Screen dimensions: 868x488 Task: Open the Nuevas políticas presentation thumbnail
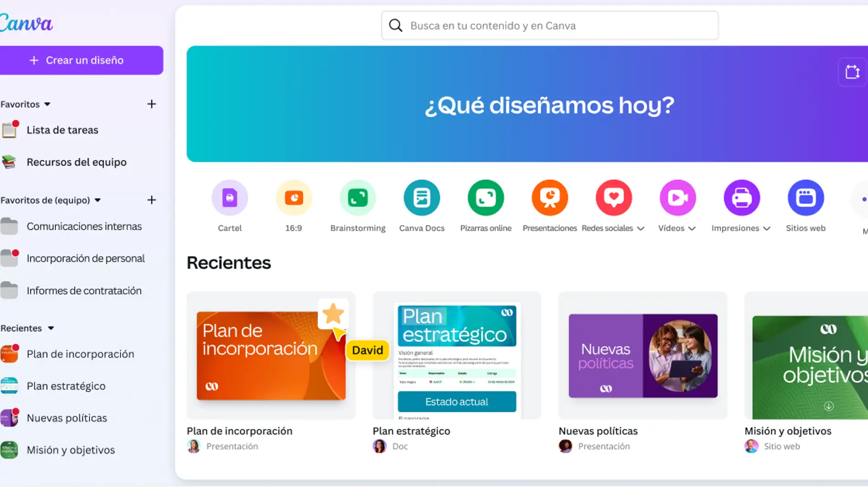642,356
